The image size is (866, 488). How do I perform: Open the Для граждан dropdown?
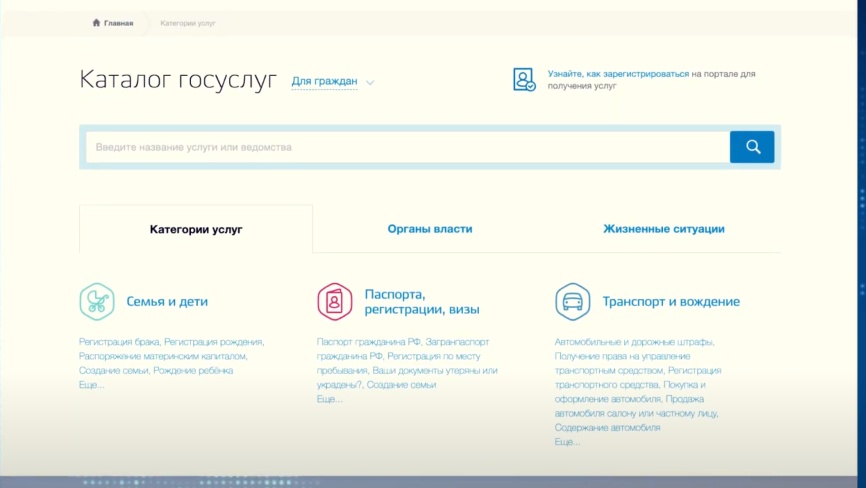(x=324, y=81)
